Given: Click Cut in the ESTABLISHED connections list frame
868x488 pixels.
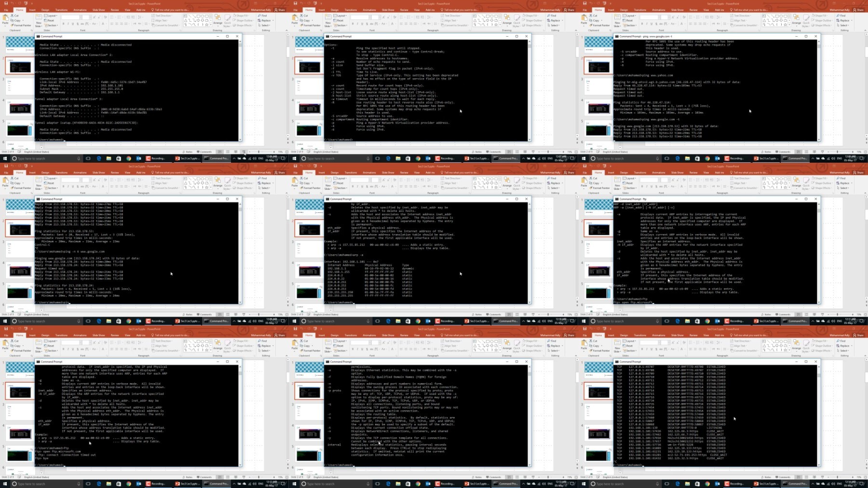Looking at the screenshot, I should 594,341.
